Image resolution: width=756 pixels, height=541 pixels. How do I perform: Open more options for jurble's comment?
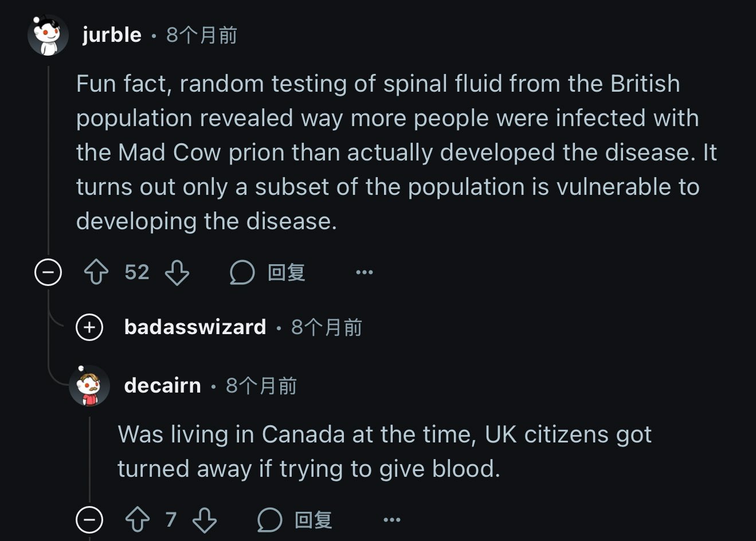point(365,273)
